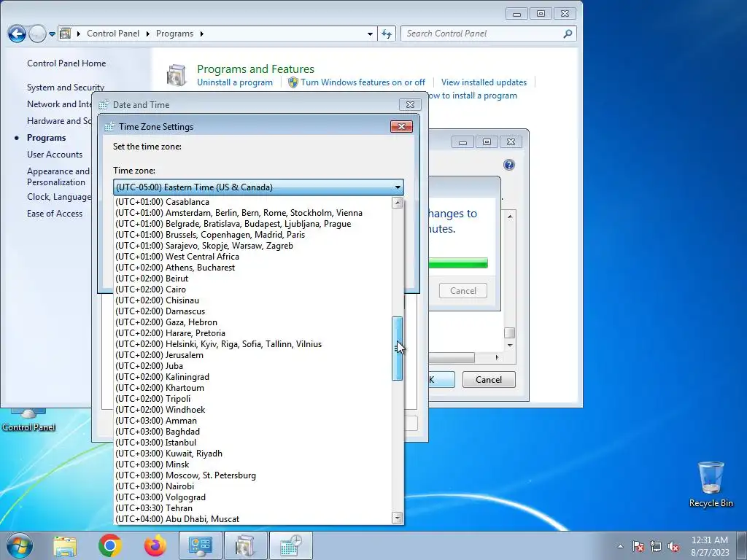The height and width of the screenshot is (560, 747).
Task: Click Control Panel in the address breadcrumb
Action: pyautogui.click(x=113, y=34)
